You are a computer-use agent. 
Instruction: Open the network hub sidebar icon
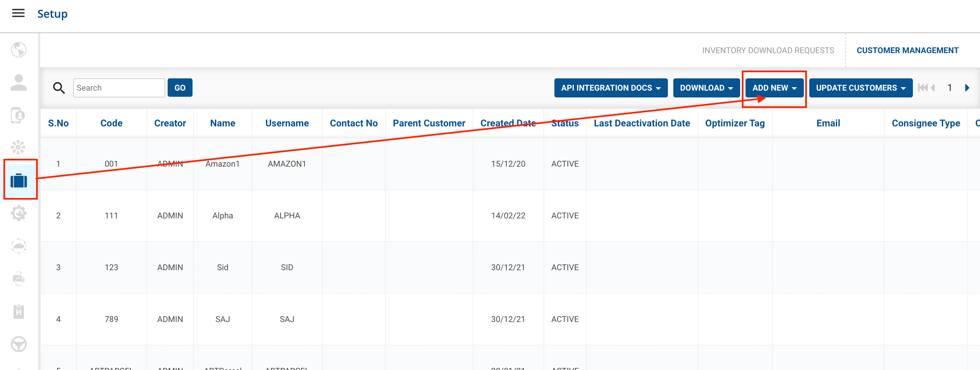18,148
